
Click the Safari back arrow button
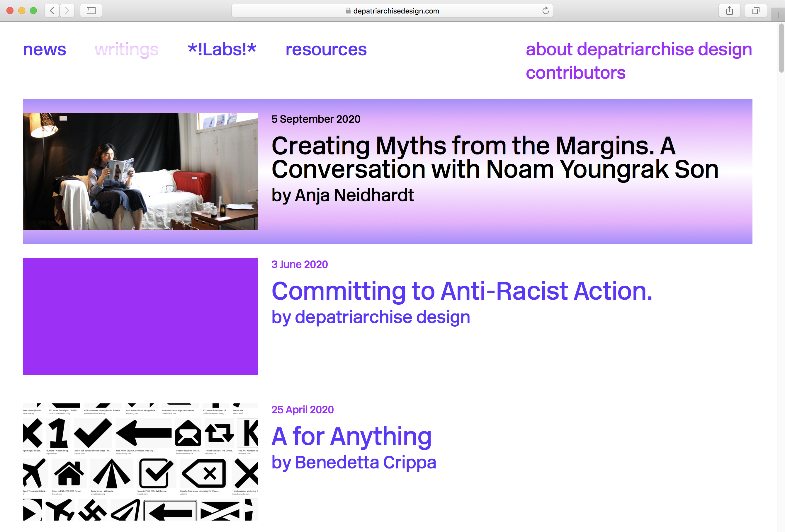pyautogui.click(x=52, y=11)
